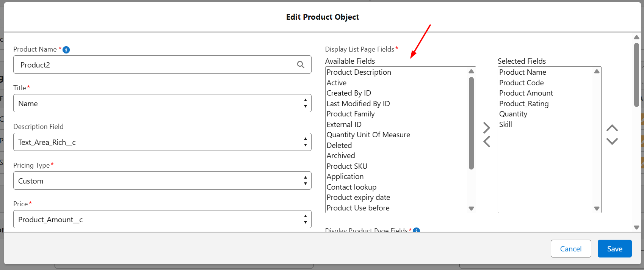644x270 pixels.
Task: Click the Product Name info icon
Action: [66, 50]
